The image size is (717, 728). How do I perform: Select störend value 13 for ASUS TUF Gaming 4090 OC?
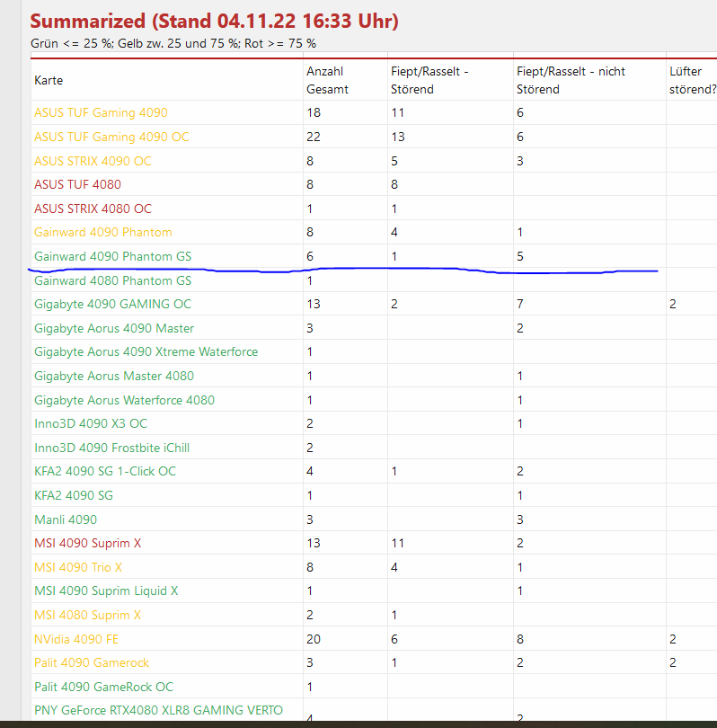pyautogui.click(x=398, y=137)
